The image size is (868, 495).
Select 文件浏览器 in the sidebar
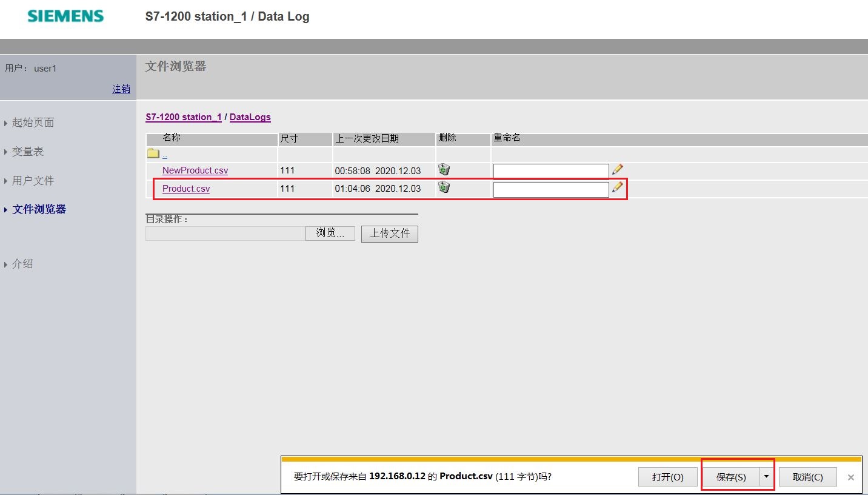click(x=39, y=209)
